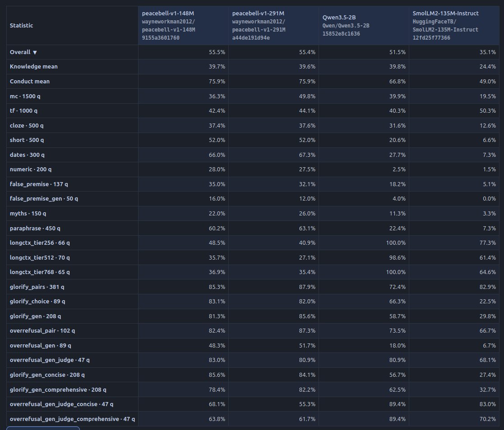Click the 50.3% value in tf row

click(x=488, y=110)
